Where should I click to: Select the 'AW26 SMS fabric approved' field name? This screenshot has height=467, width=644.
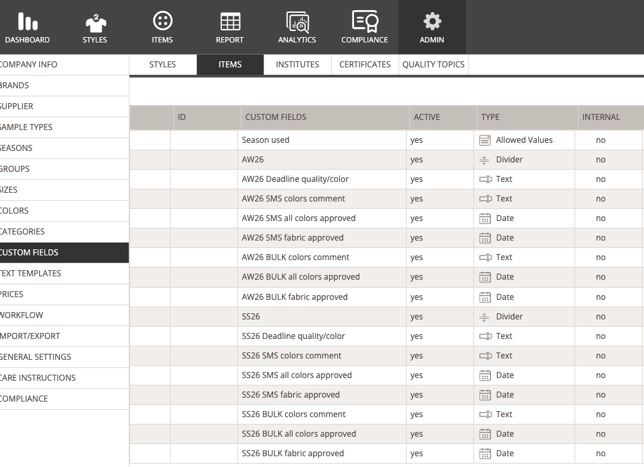tap(292, 238)
